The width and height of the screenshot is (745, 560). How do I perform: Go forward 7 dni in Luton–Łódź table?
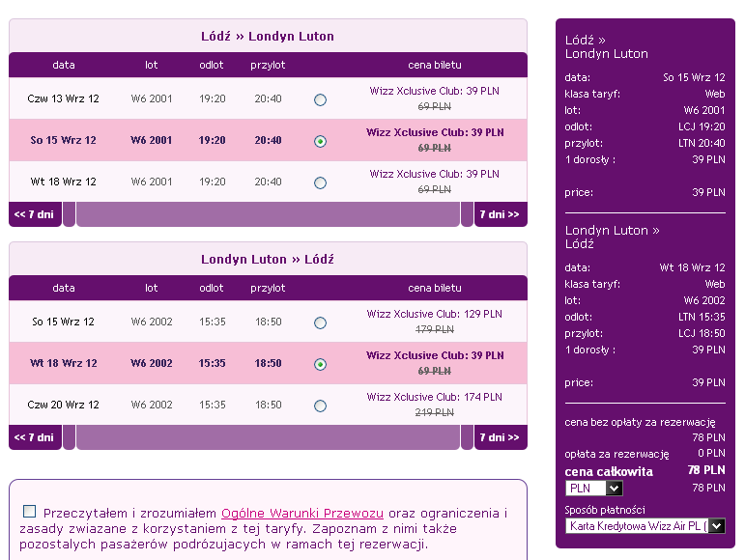[x=501, y=437]
